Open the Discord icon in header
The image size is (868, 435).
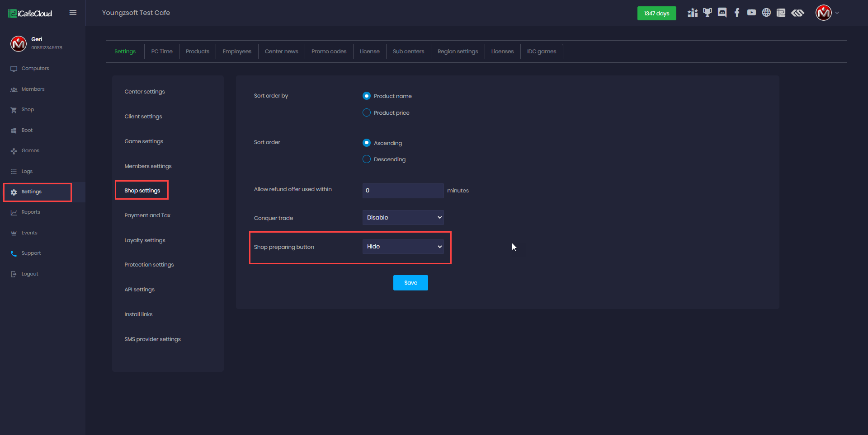pyautogui.click(x=722, y=13)
